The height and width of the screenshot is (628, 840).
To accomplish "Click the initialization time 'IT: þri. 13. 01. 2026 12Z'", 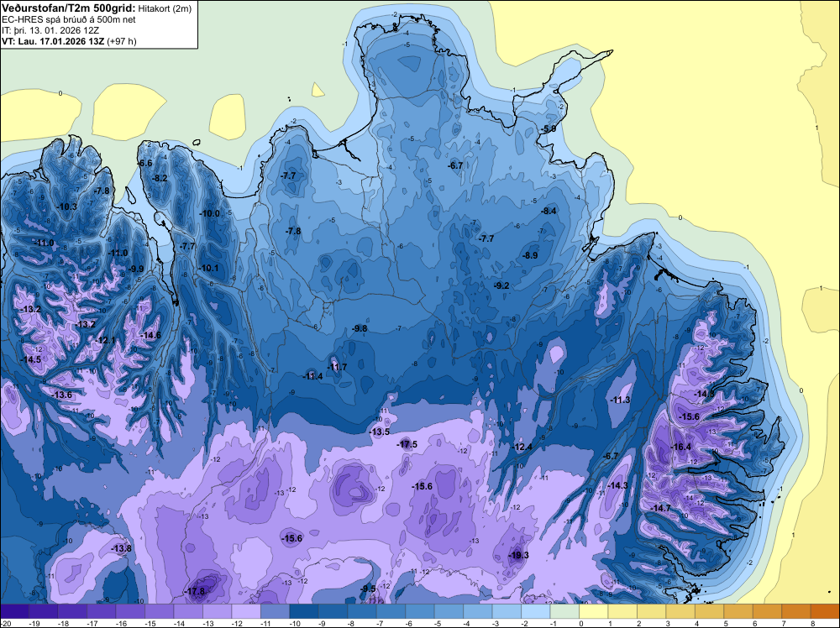I will 51,30.
